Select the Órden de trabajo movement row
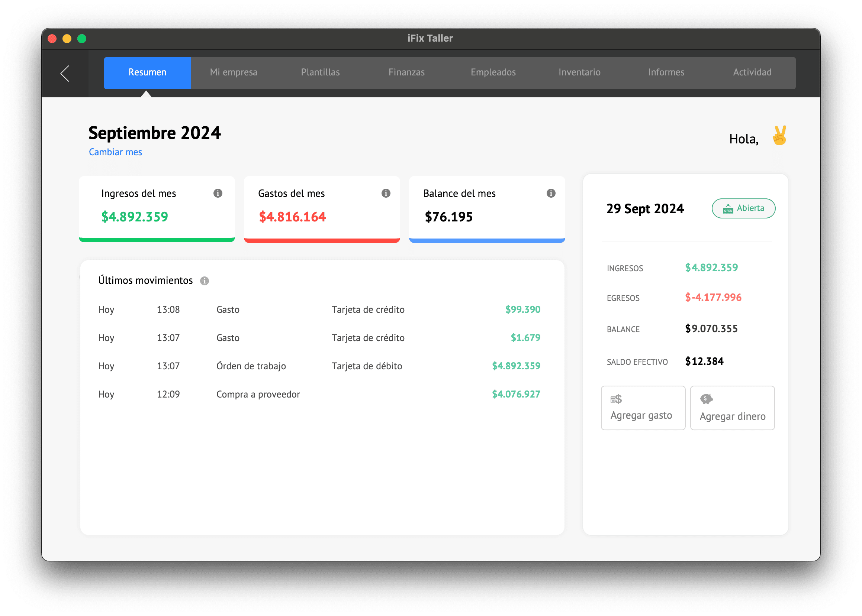The image size is (862, 616). pos(319,366)
